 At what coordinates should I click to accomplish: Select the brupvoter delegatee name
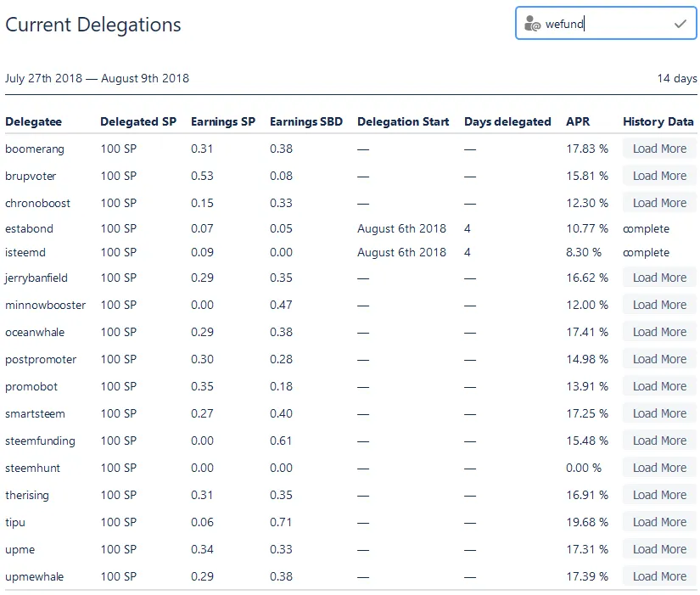coord(31,177)
